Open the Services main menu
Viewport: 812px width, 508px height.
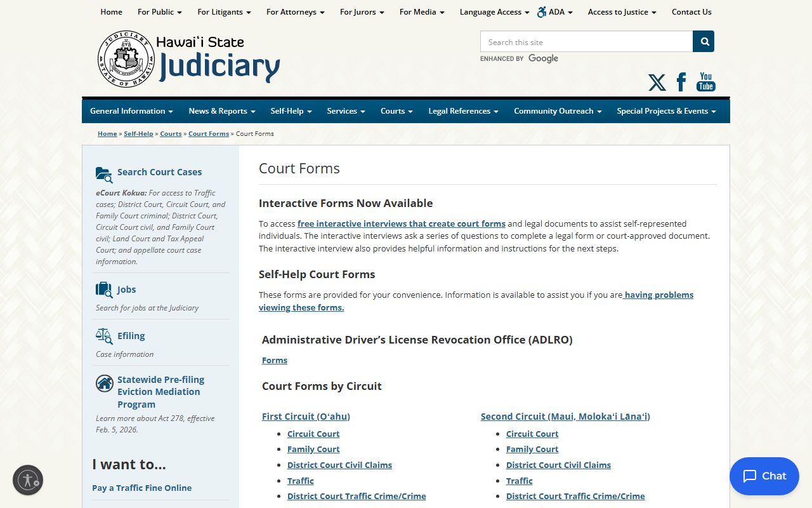point(346,110)
